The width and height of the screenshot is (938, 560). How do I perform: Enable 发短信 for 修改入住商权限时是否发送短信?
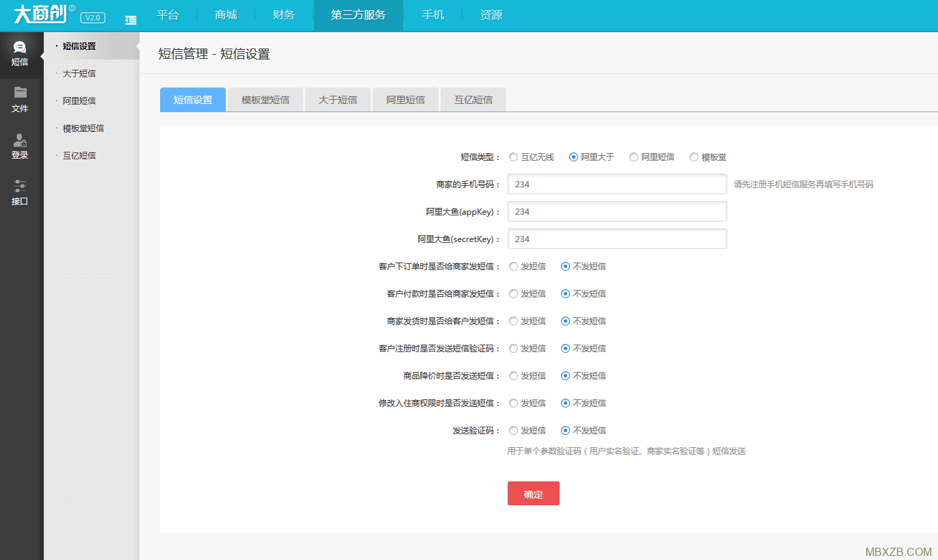(513, 403)
